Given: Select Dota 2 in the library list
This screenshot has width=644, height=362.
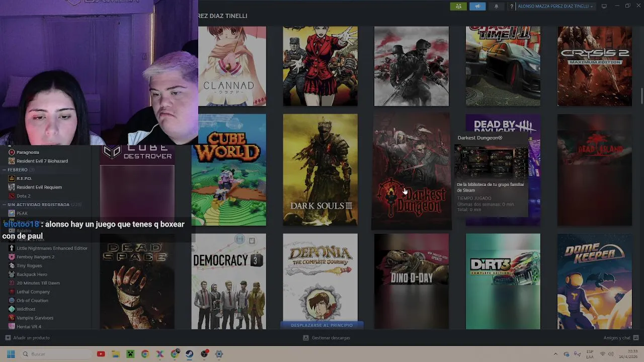Looking at the screenshot, I should tap(23, 196).
